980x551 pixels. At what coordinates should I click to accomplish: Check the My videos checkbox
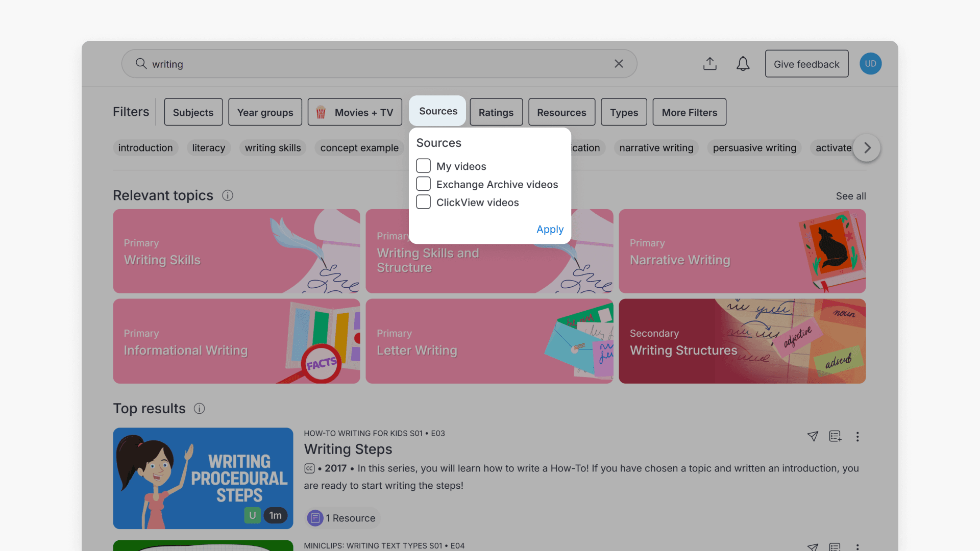coord(423,166)
